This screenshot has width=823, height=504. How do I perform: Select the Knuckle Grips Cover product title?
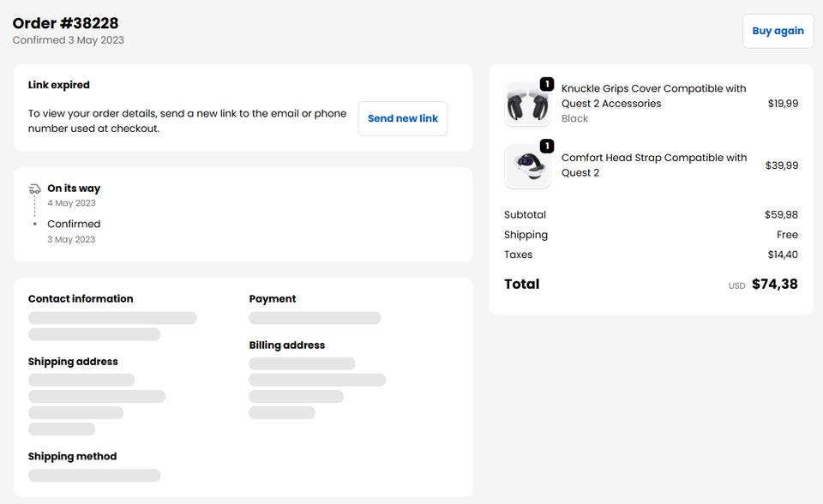coord(653,96)
